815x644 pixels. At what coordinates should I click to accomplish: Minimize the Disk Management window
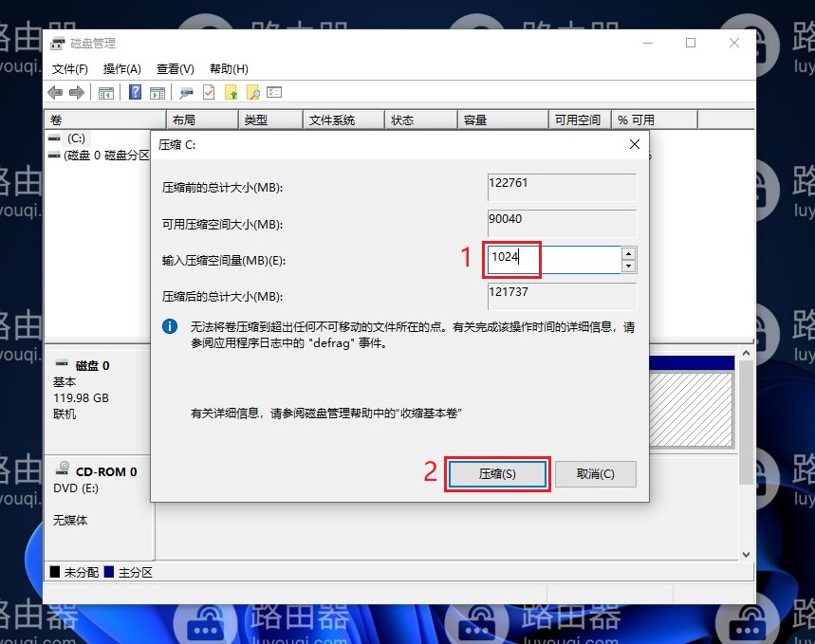tap(648, 43)
